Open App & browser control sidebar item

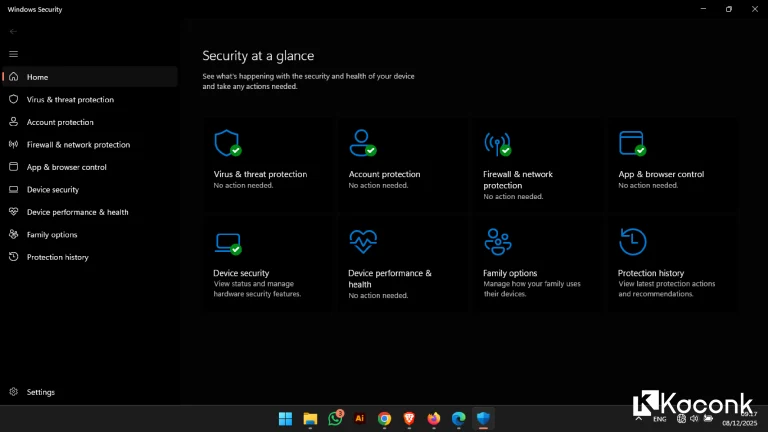coord(90,167)
